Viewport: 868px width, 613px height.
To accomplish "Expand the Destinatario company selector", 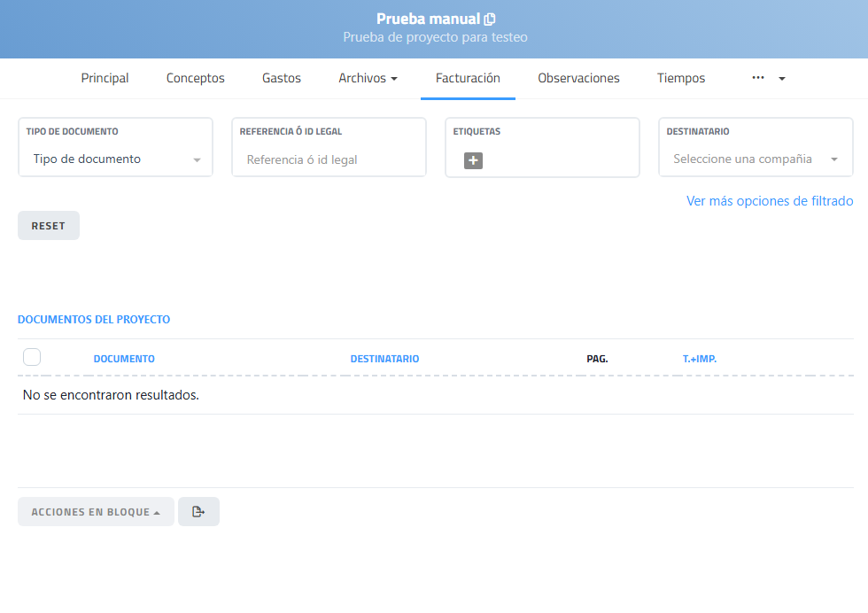I will 756,159.
